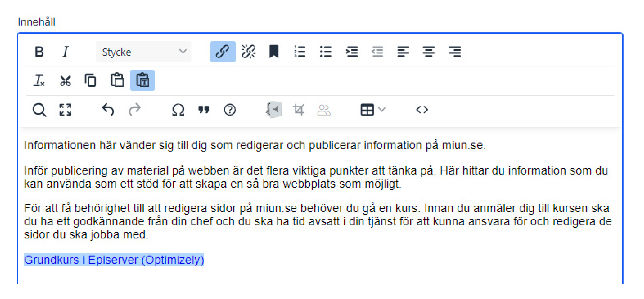Viewport: 644px width, 299px height.
Task: Insert an anchor with the bookmark icon
Action: point(274,52)
